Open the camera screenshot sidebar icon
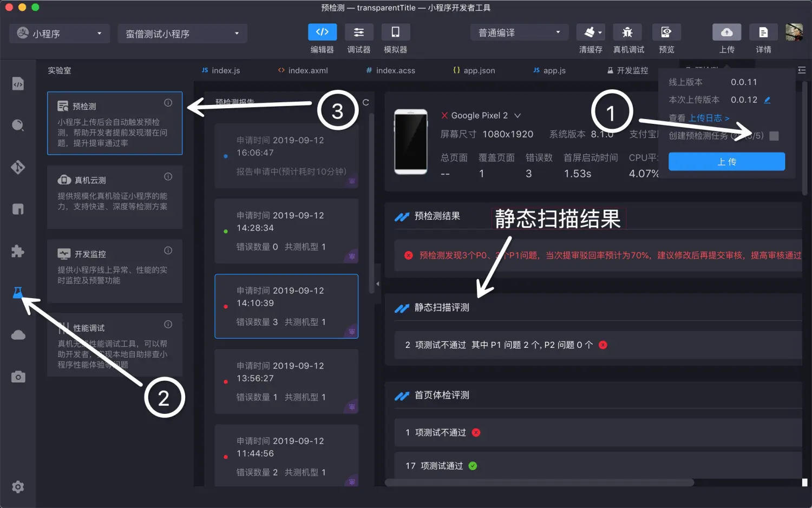The height and width of the screenshot is (508, 812). click(x=18, y=377)
